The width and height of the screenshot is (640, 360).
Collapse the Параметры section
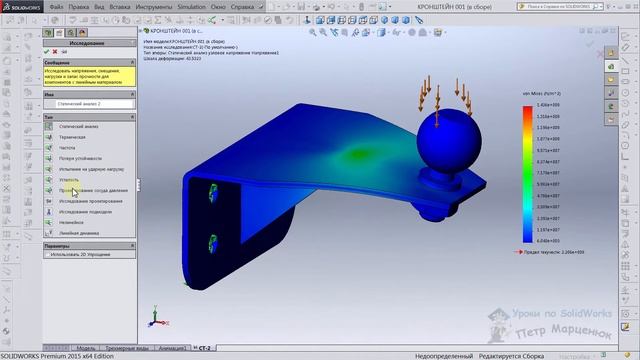pos(132,246)
